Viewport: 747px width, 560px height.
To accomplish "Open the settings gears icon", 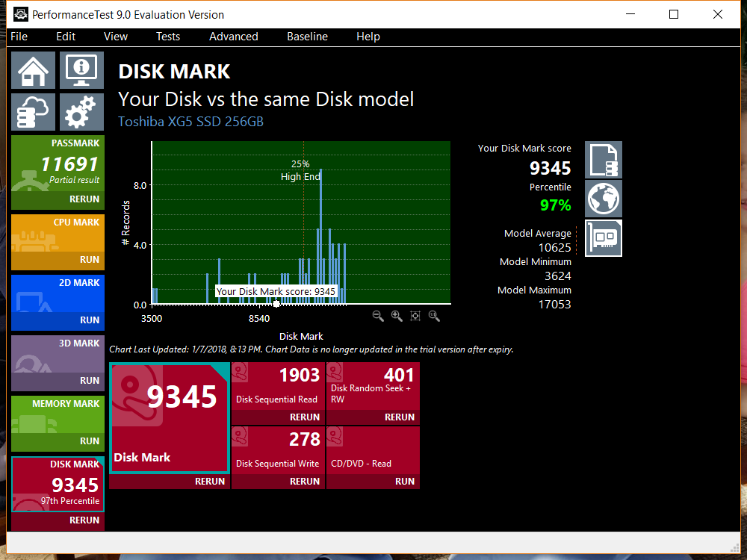I will coord(81,112).
